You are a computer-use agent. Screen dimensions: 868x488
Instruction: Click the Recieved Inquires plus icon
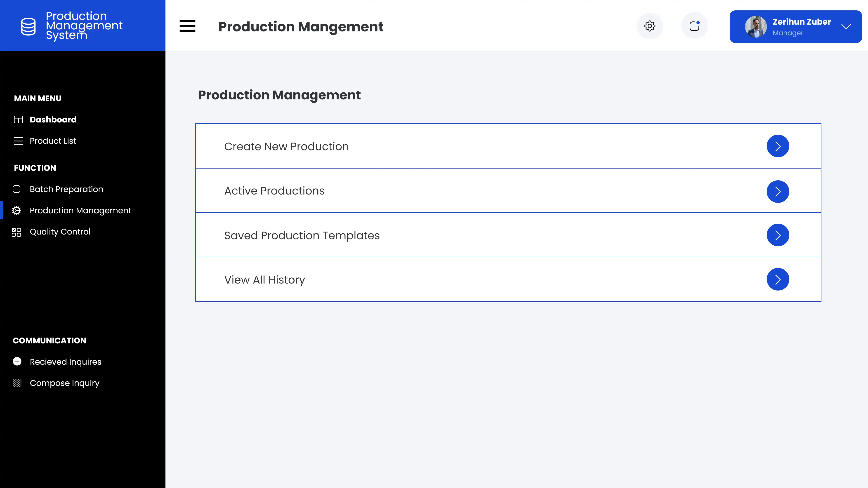tap(17, 361)
